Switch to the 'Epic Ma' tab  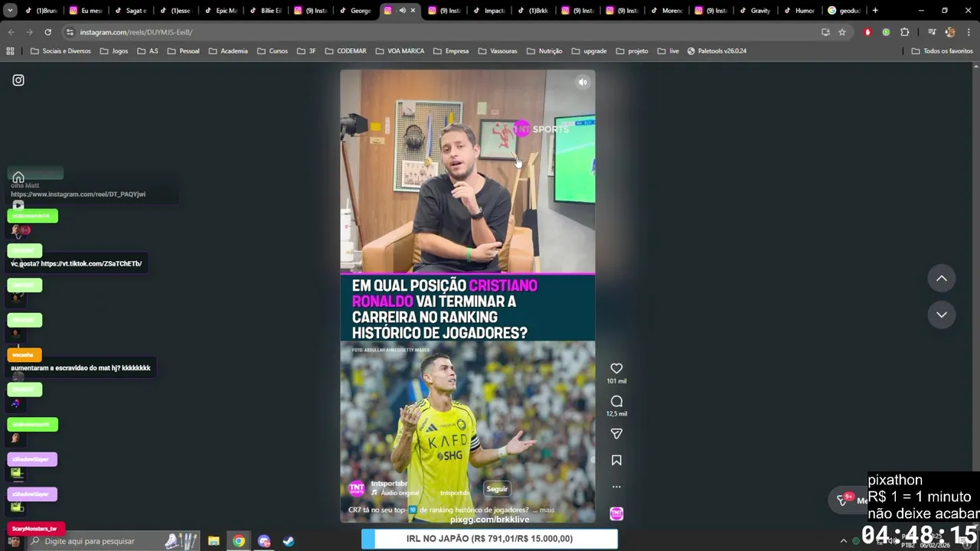(220, 11)
